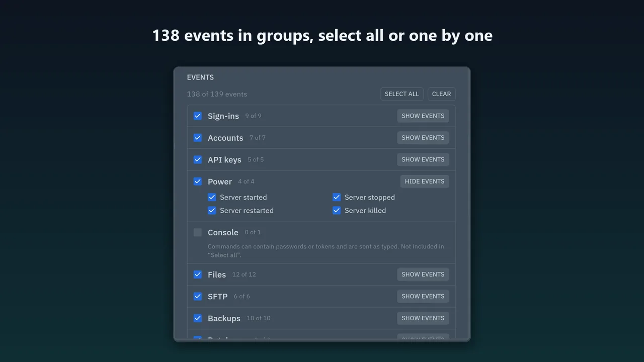Click the "138 of 139 events" counter
The height and width of the screenshot is (362, 644).
[x=217, y=94]
